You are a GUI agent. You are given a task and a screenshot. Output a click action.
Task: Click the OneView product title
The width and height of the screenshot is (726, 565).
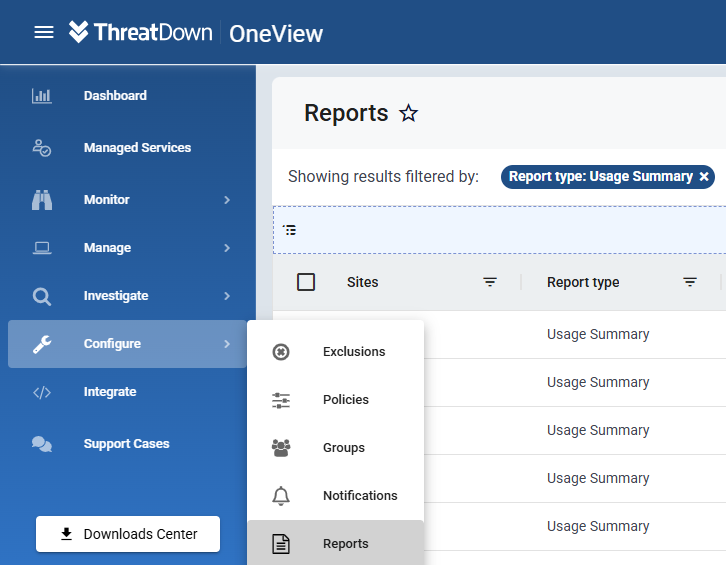tap(276, 34)
